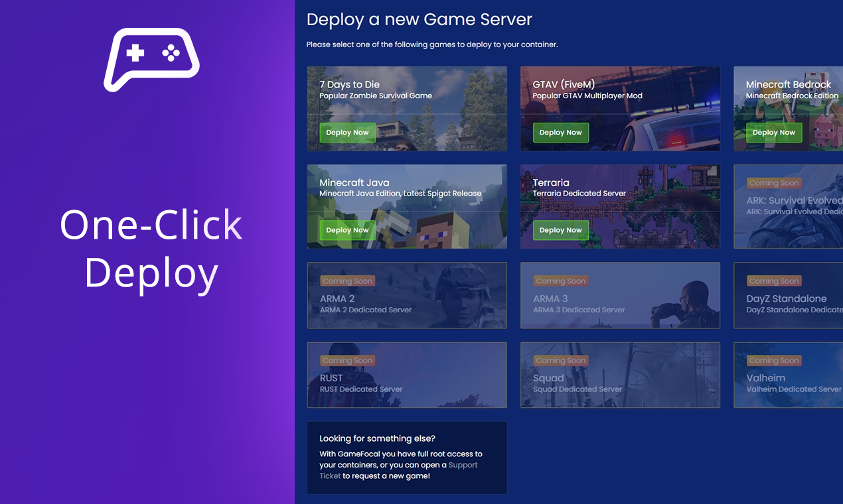Image resolution: width=843 pixels, height=504 pixels.
Task: Click the game controller icon
Action: pyautogui.click(x=151, y=60)
